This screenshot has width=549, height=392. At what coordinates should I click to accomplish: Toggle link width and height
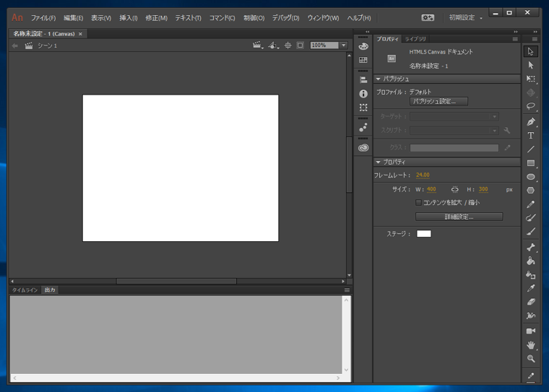click(x=454, y=189)
